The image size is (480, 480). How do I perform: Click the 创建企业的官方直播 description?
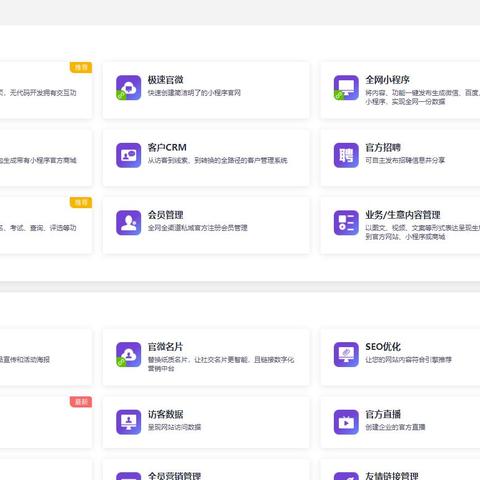pos(395,427)
